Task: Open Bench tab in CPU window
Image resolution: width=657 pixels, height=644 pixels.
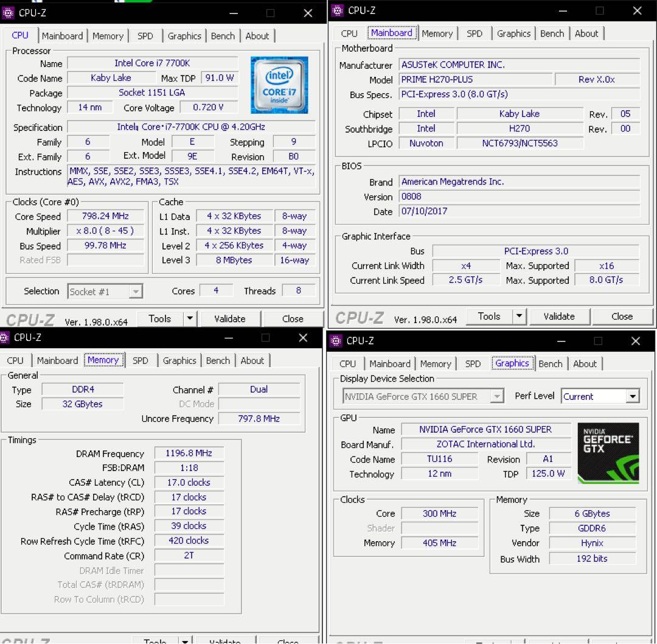Action: pos(223,36)
